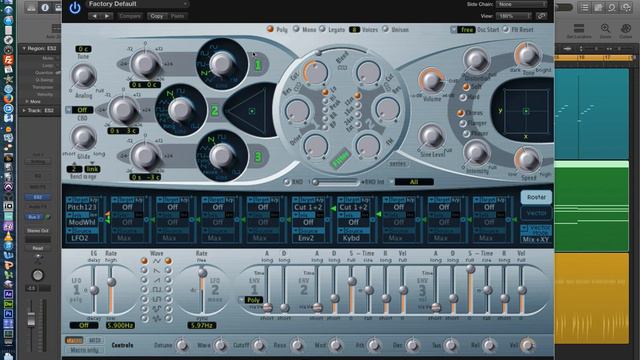Enable Flt Reset option
Screen dimensions: 640x360
pyautogui.click(x=505, y=29)
